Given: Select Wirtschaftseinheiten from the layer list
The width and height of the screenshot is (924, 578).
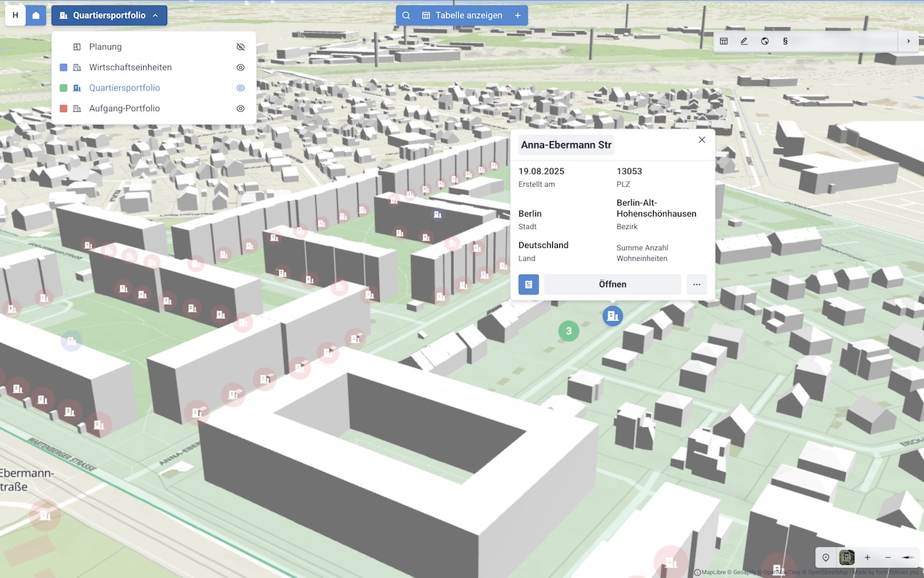Looking at the screenshot, I should pos(130,68).
